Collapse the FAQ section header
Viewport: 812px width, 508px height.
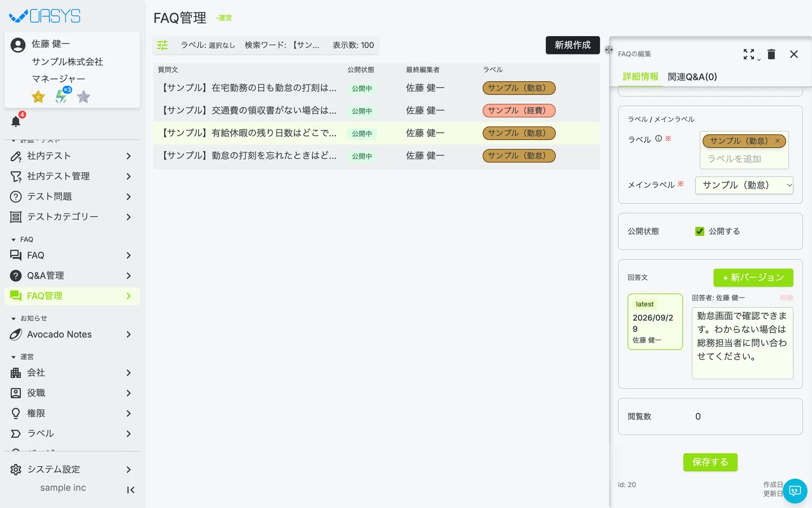[23, 240]
